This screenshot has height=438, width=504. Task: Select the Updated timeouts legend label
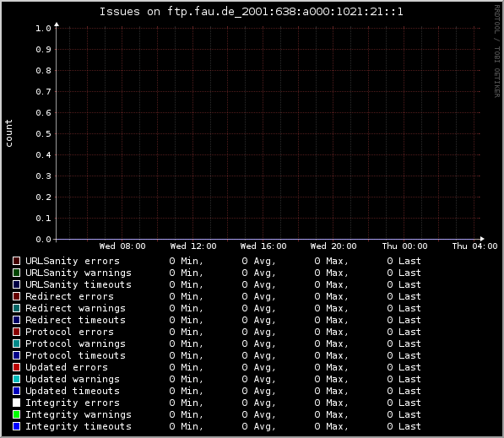[73, 391]
